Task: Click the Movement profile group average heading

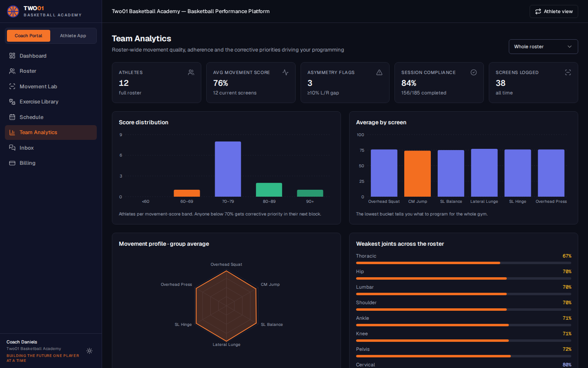Action: 164,244
